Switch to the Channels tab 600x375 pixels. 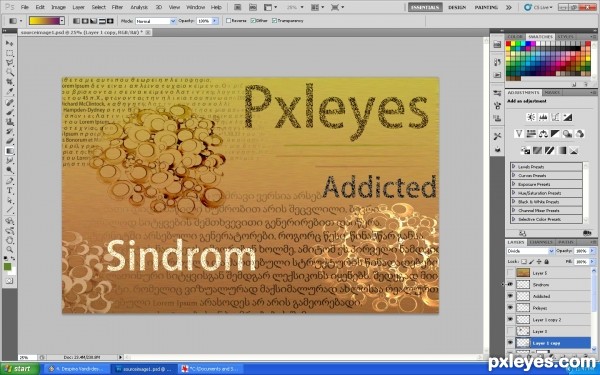tap(541, 242)
